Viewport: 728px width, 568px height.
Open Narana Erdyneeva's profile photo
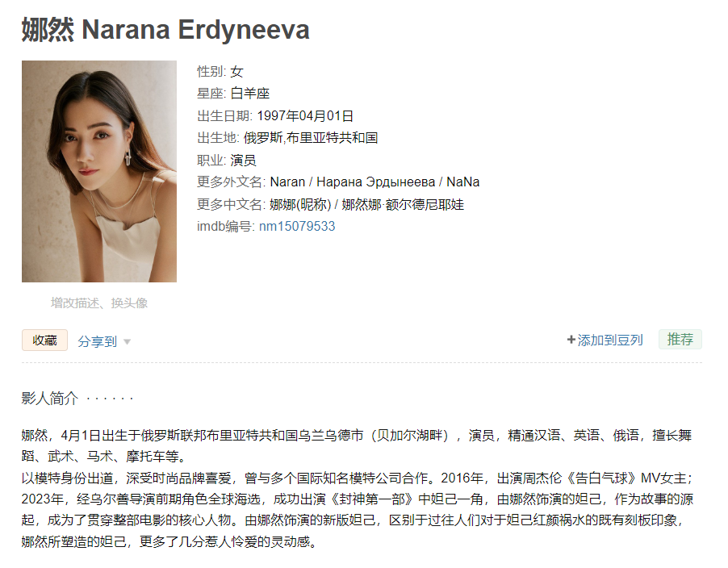99,171
